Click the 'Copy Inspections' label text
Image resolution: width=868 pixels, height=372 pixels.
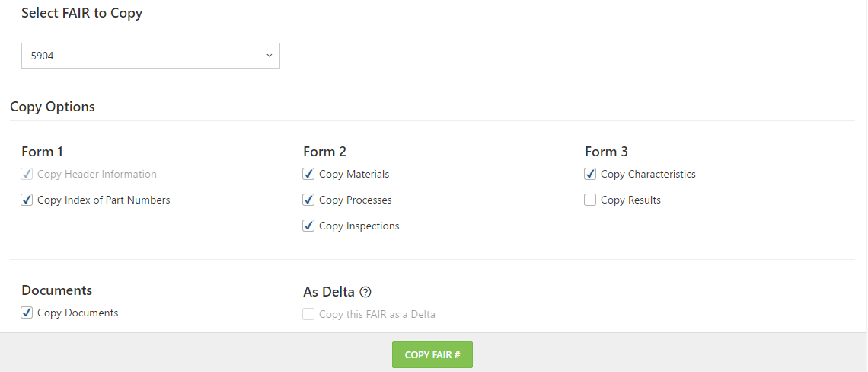point(359,226)
